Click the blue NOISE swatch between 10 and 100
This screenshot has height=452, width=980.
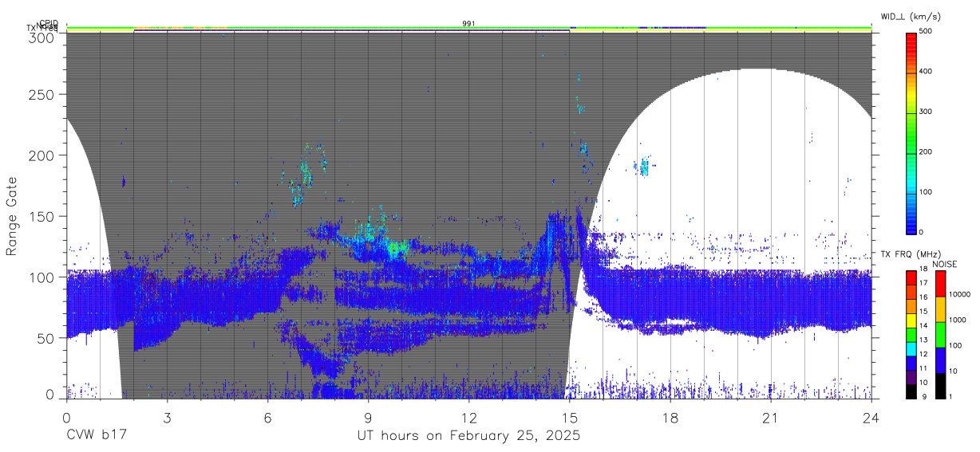939,360
